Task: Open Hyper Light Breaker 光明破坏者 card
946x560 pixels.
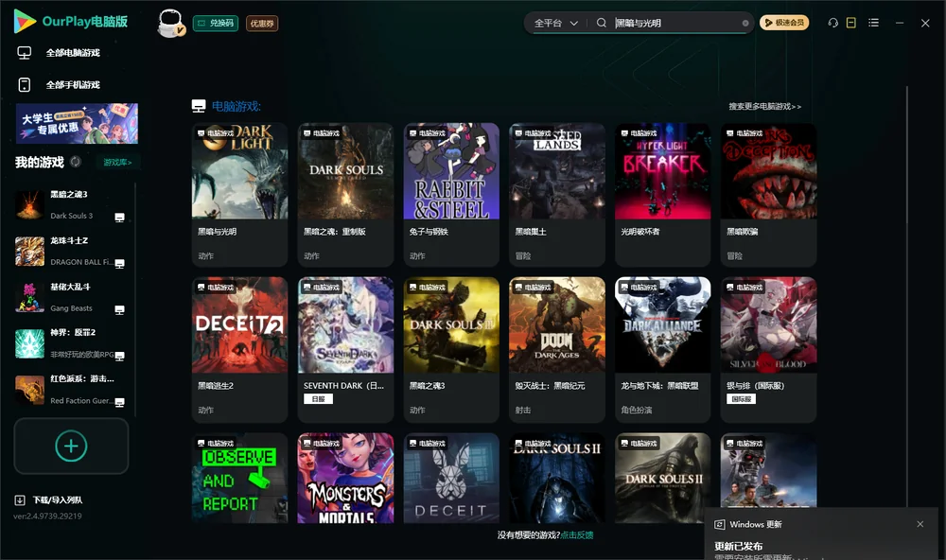Action: [662, 194]
